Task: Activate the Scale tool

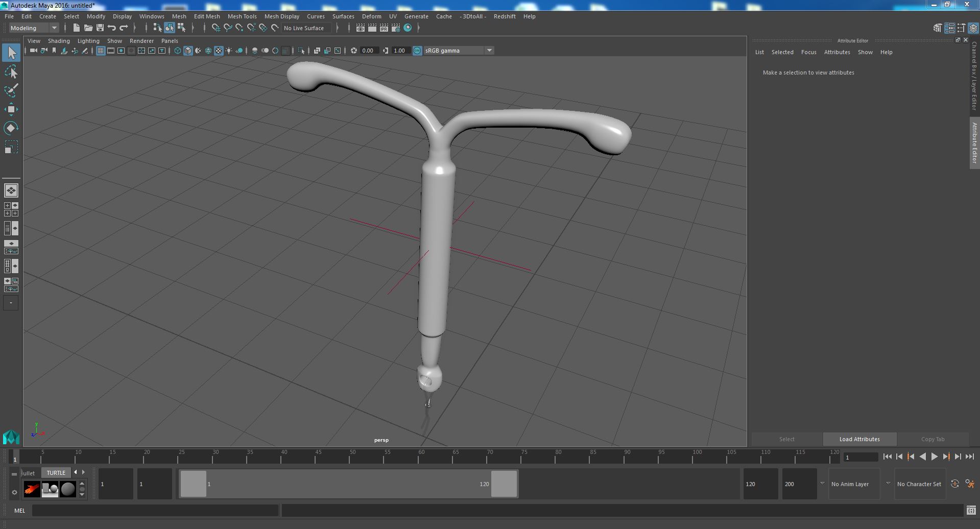Action: [x=11, y=147]
